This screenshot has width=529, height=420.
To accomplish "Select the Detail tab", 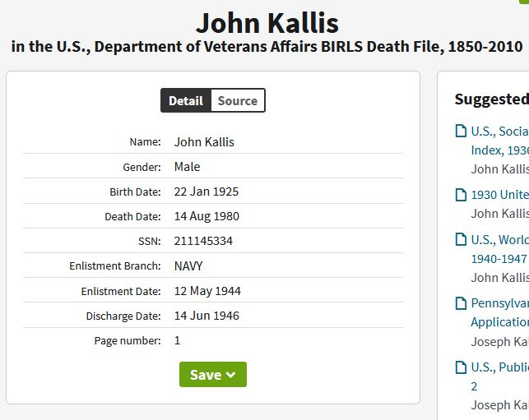I will [x=186, y=101].
